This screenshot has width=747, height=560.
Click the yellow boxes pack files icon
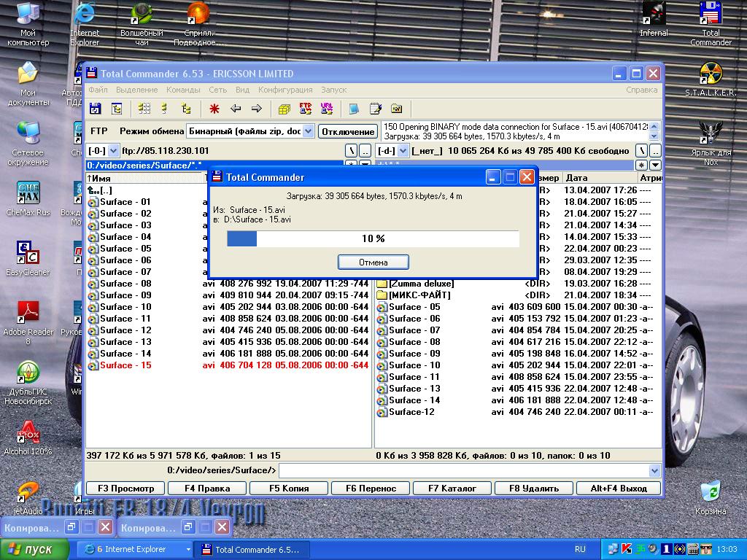coord(285,109)
